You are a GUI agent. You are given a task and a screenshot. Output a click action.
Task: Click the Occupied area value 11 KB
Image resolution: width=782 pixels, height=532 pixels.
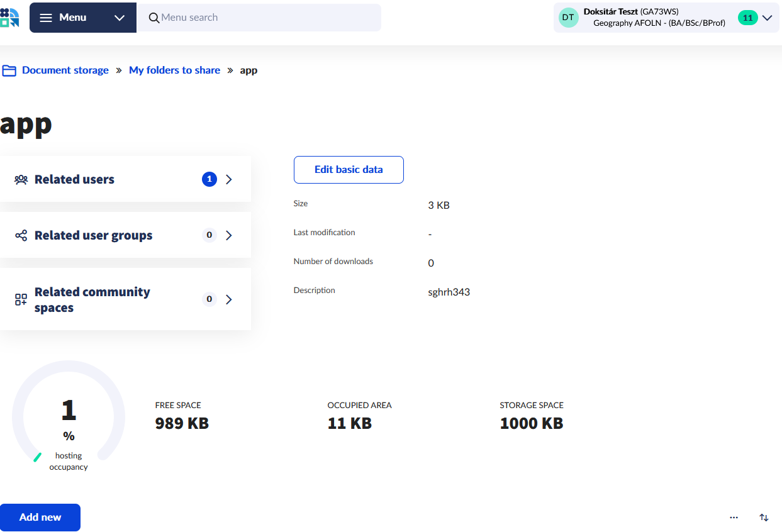pos(350,423)
